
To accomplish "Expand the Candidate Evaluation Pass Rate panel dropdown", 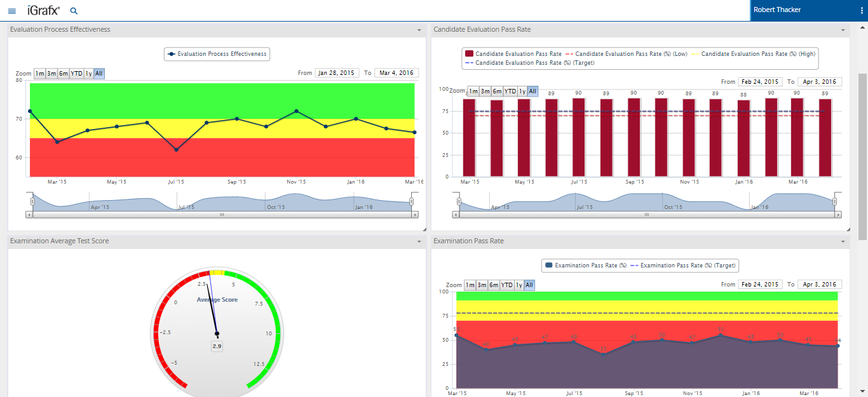I will (843, 30).
